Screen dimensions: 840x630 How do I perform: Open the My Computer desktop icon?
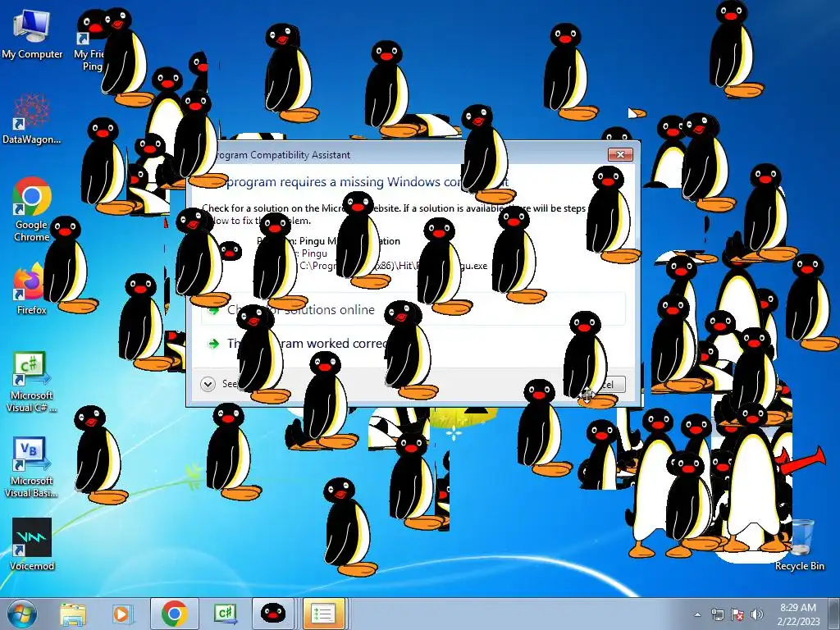coord(32,34)
